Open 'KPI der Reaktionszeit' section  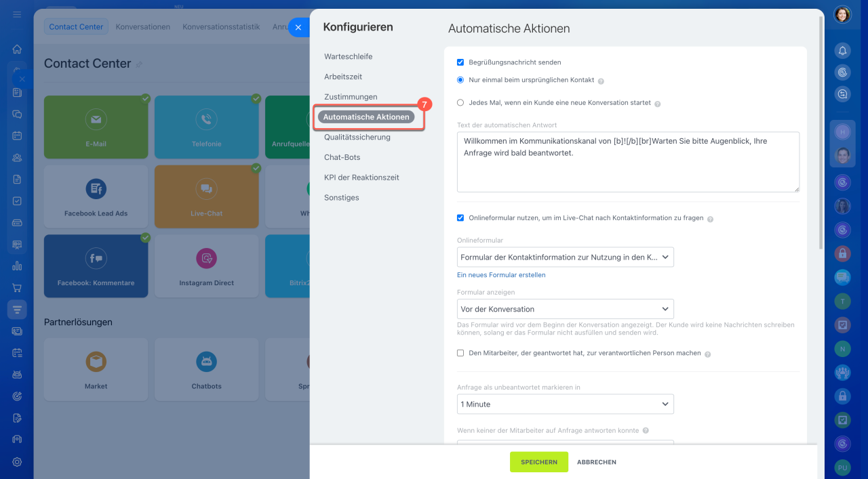click(361, 178)
